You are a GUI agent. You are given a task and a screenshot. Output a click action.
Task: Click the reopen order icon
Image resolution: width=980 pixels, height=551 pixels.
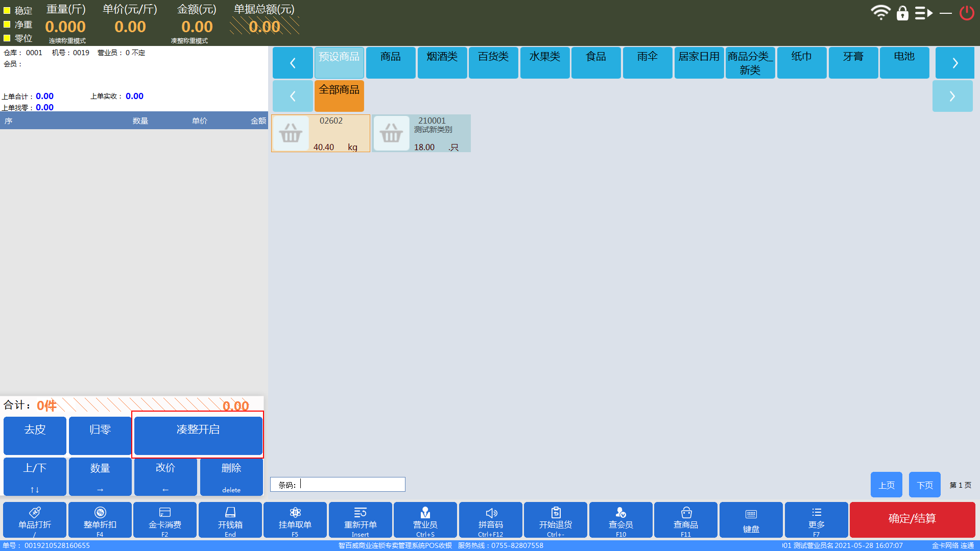click(361, 512)
